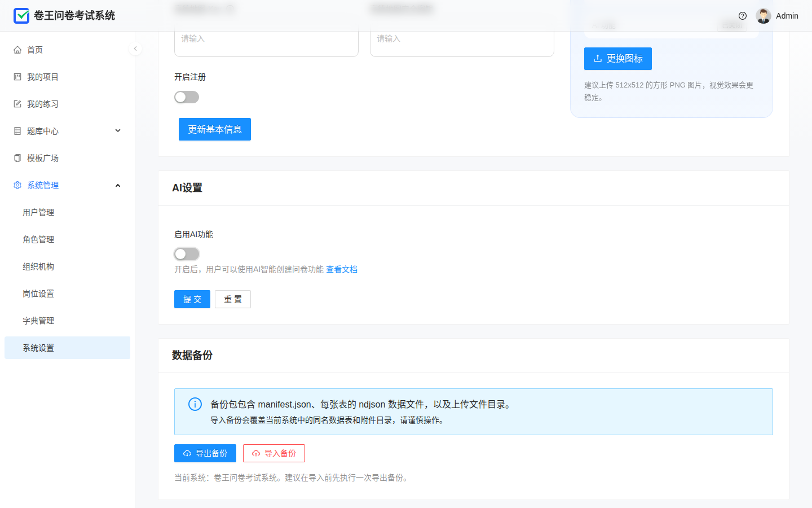Click the help question mark icon
The image size is (812, 508).
[x=743, y=16]
